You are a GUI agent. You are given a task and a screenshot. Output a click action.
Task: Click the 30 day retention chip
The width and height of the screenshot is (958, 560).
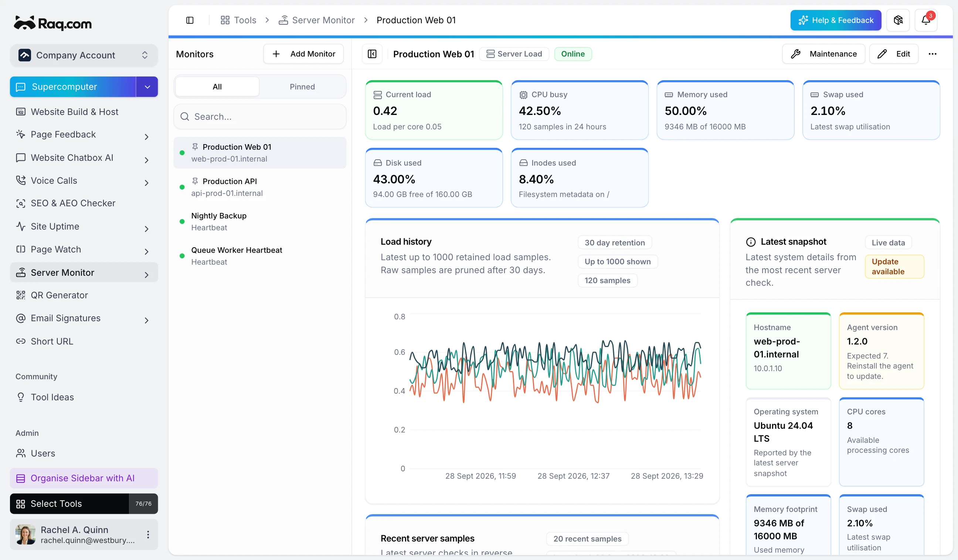click(615, 242)
